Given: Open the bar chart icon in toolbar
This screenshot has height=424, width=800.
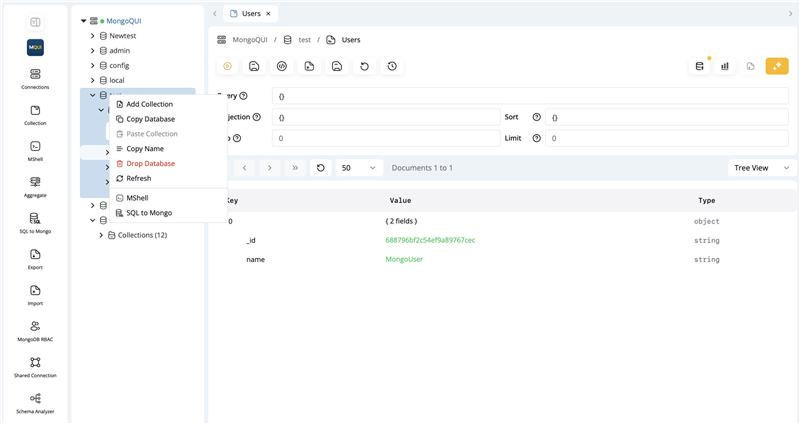Looking at the screenshot, I should click(x=724, y=66).
